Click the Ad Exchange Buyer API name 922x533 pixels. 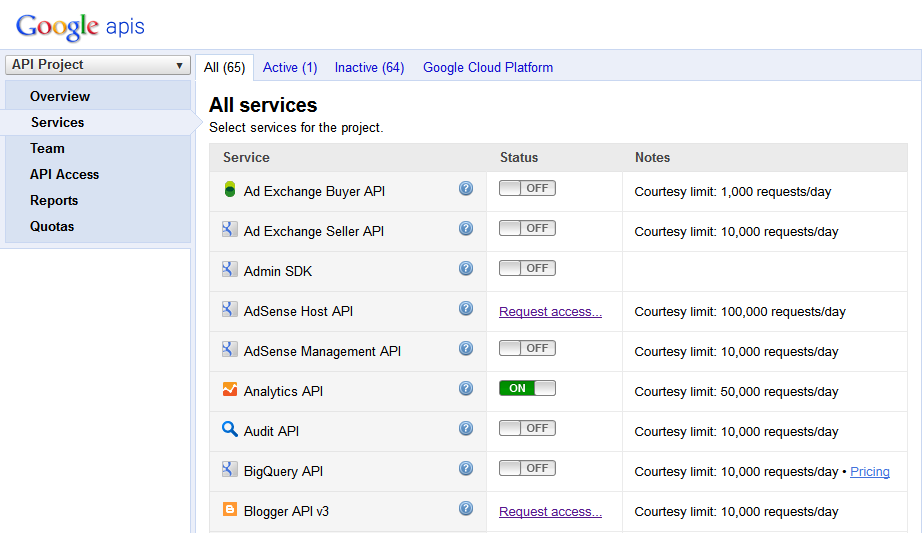(x=314, y=192)
